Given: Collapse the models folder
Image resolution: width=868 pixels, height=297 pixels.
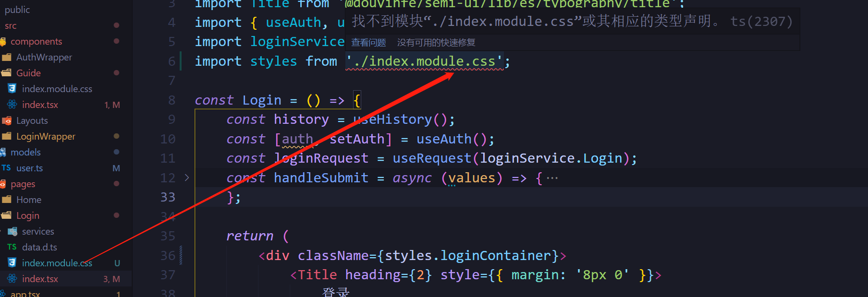Looking at the screenshot, I should pos(25,152).
